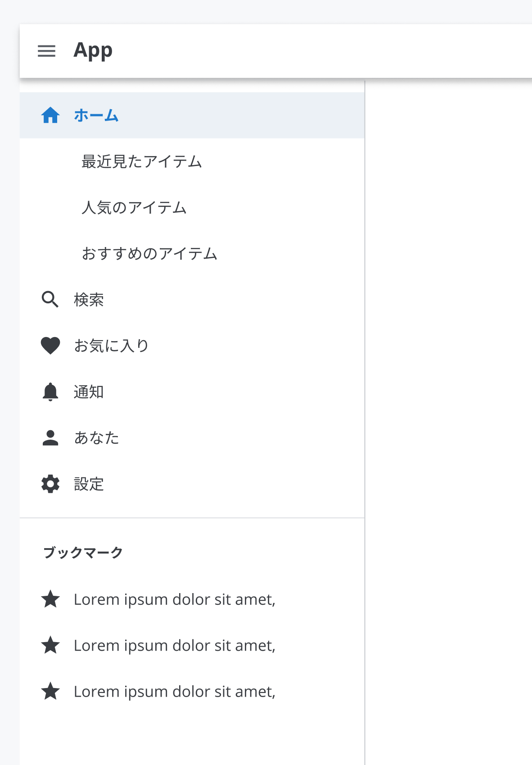Open 最近見たアイテム submenu entry
The height and width of the screenshot is (765, 532).
[x=141, y=162]
